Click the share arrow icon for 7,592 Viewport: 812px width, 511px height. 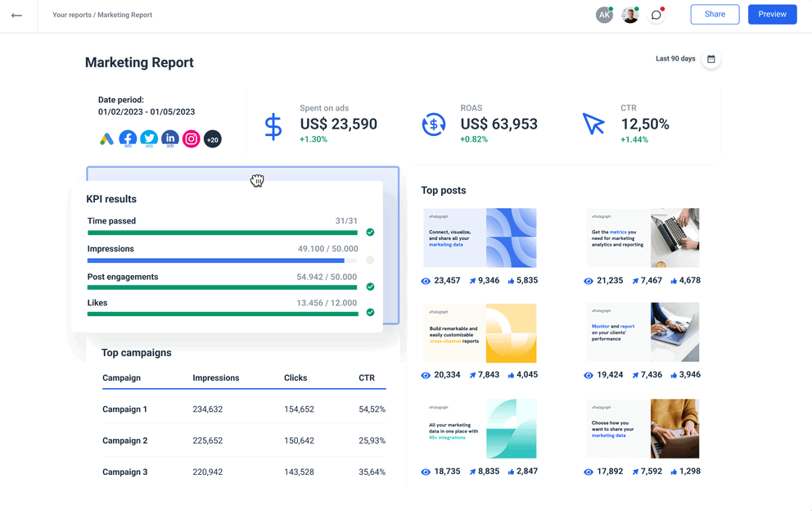(635, 472)
